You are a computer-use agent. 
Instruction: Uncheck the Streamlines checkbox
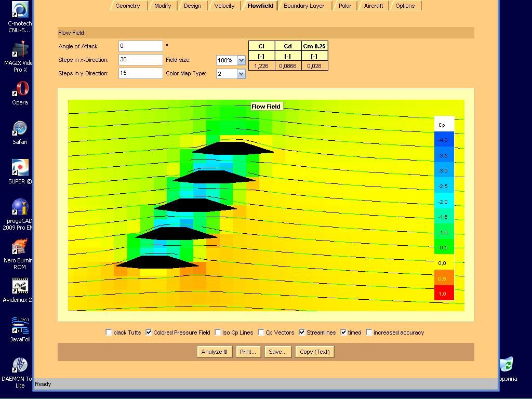click(x=302, y=332)
